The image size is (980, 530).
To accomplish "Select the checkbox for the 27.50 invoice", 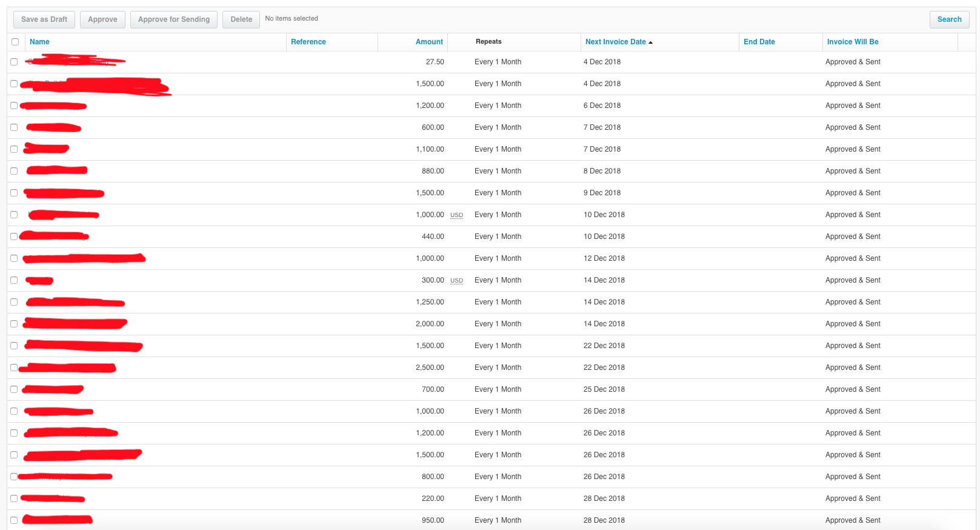I will point(14,62).
